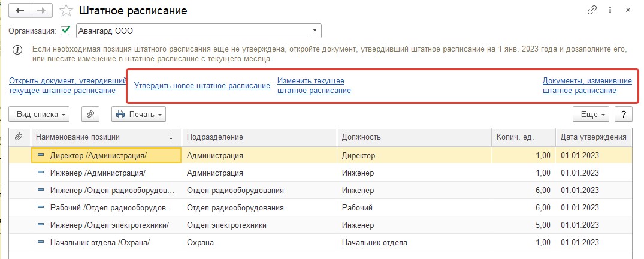Click the paperclip column header icon
644x259 pixels.
coord(19,137)
